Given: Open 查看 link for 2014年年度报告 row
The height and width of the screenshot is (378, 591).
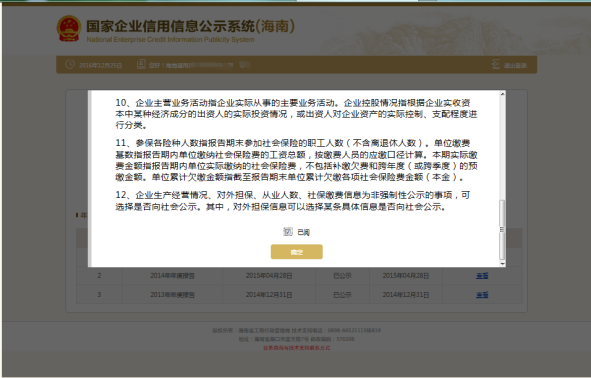Looking at the screenshot, I should pos(482,276).
